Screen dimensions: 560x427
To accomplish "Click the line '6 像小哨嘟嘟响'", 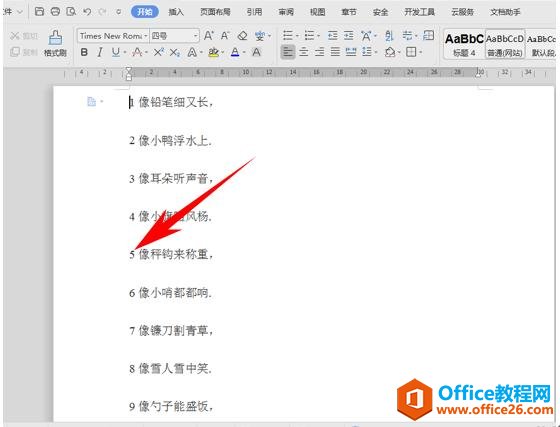I will tap(170, 293).
